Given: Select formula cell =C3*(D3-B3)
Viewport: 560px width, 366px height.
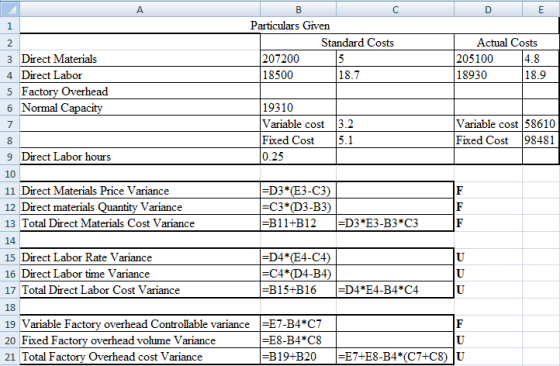Looking at the screenshot, I should (298, 207).
